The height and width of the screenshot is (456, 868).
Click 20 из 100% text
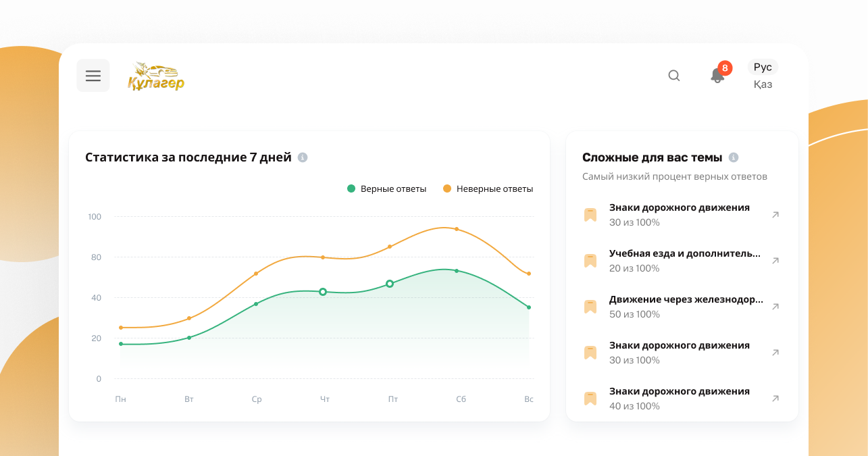tap(634, 268)
